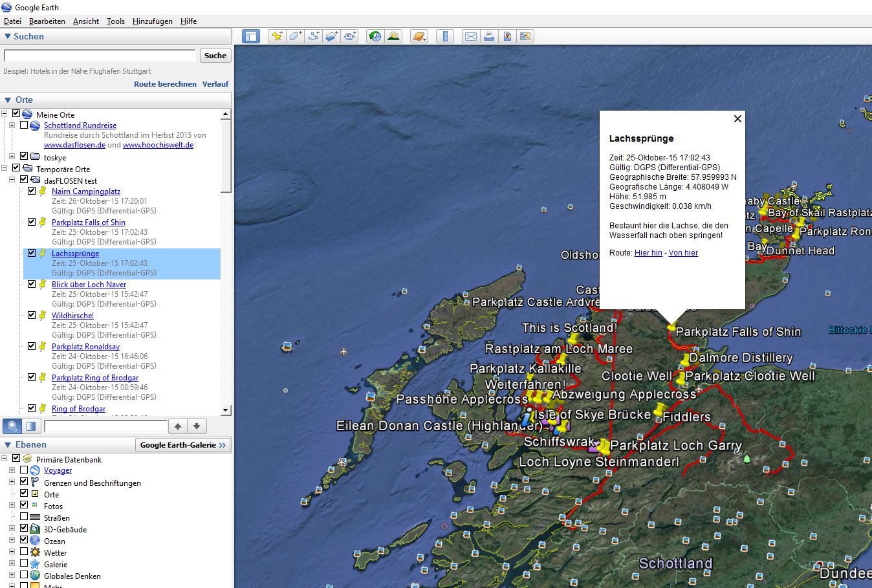Click the Suche button
This screenshot has width=872, height=588.
pyautogui.click(x=215, y=56)
